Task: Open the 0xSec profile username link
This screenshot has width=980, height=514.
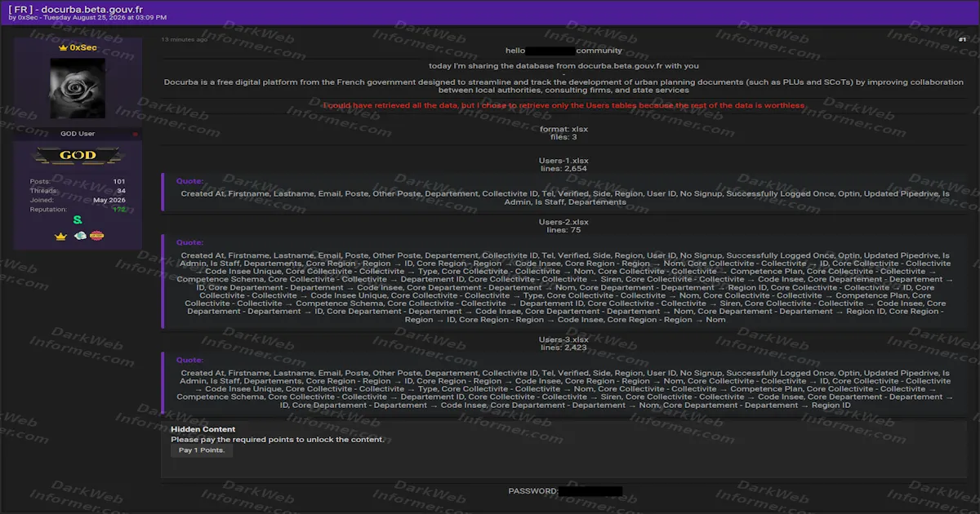Action: click(82, 48)
